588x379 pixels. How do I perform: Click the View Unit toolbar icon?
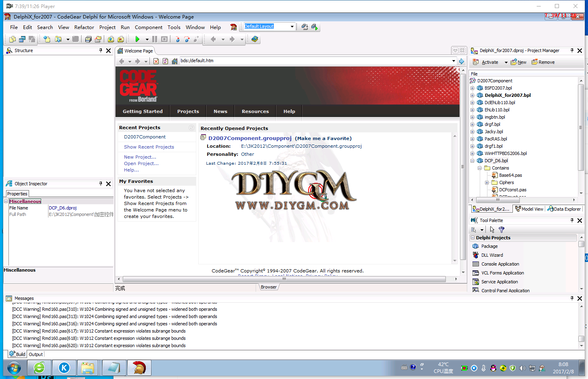tap(13, 39)
